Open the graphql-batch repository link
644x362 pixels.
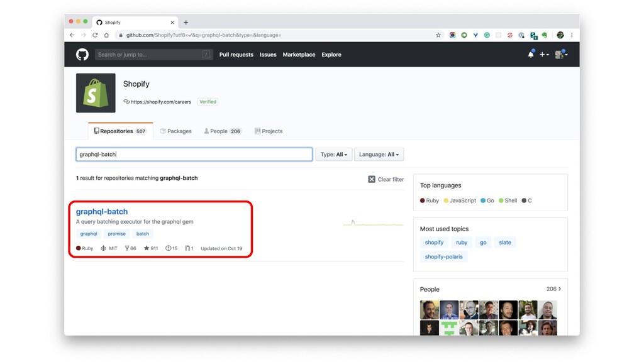[102, 211]
